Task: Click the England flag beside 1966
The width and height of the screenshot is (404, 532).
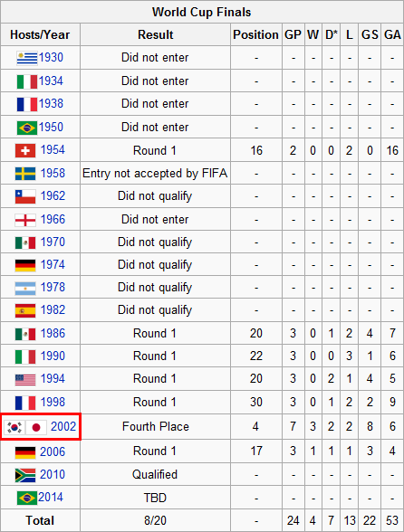Action: [25, 220]
